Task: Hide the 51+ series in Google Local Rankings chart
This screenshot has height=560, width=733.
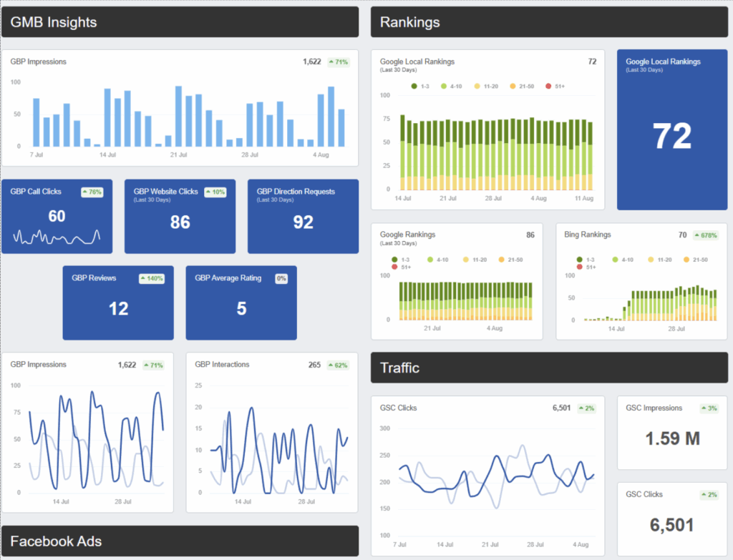Action: [555, 86]
